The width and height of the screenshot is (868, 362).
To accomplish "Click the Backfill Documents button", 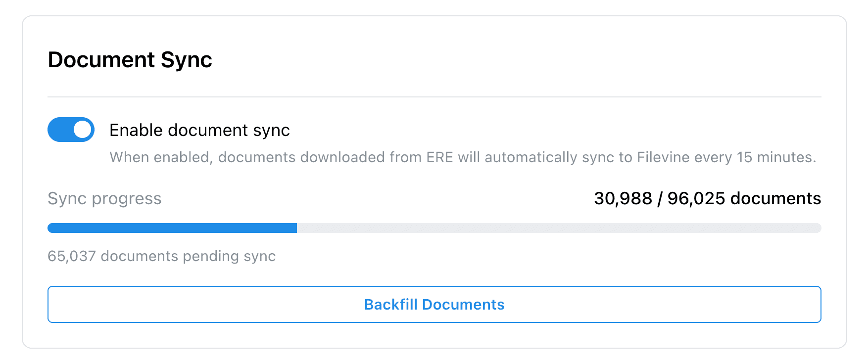I will click(434, 304).
